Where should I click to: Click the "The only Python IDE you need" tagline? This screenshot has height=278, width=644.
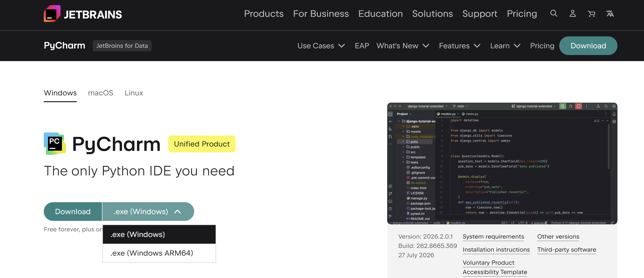139,171
